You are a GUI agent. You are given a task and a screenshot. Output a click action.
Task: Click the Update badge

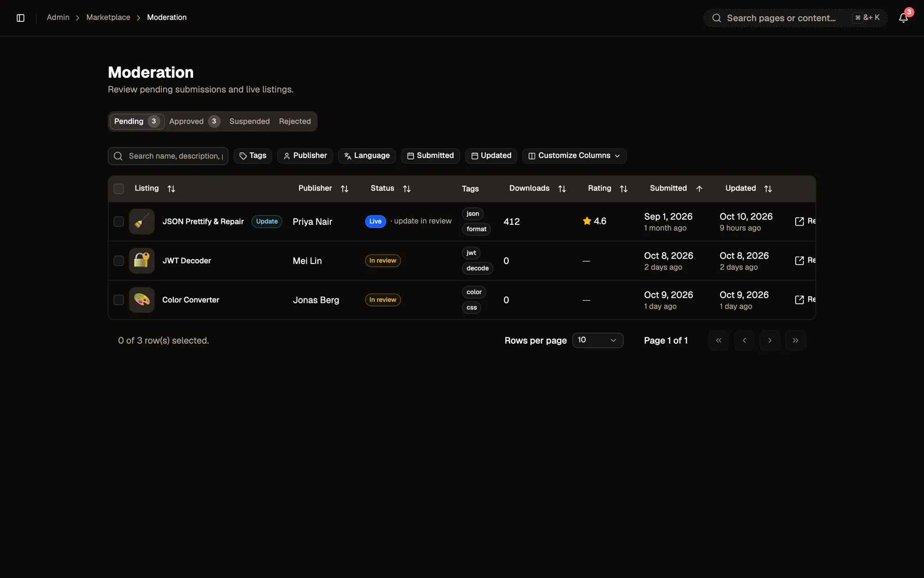(x=267, y=221)
